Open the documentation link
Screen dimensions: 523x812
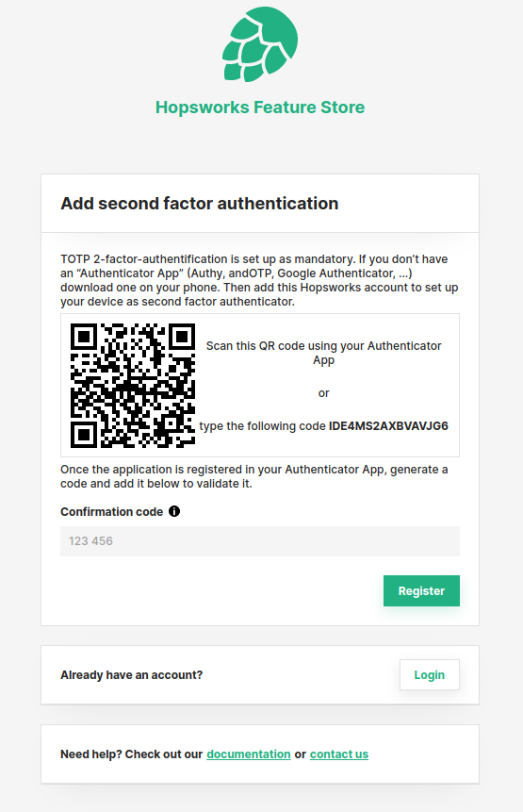249,754
